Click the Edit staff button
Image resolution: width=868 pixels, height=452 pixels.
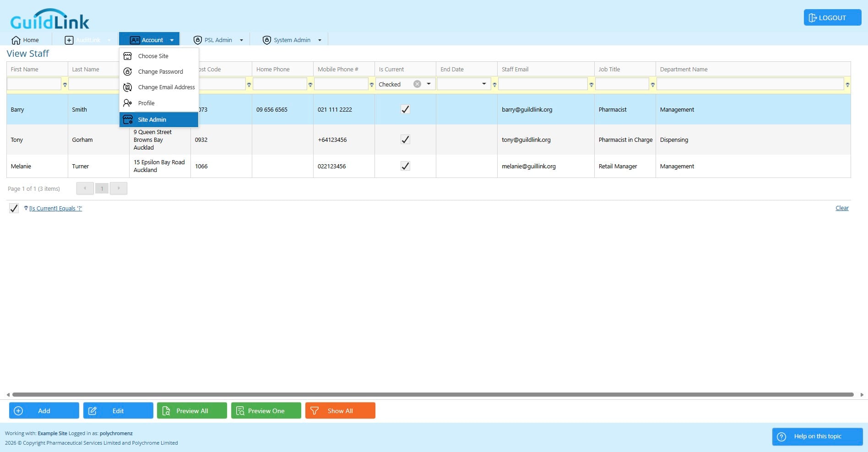point(118,411)
